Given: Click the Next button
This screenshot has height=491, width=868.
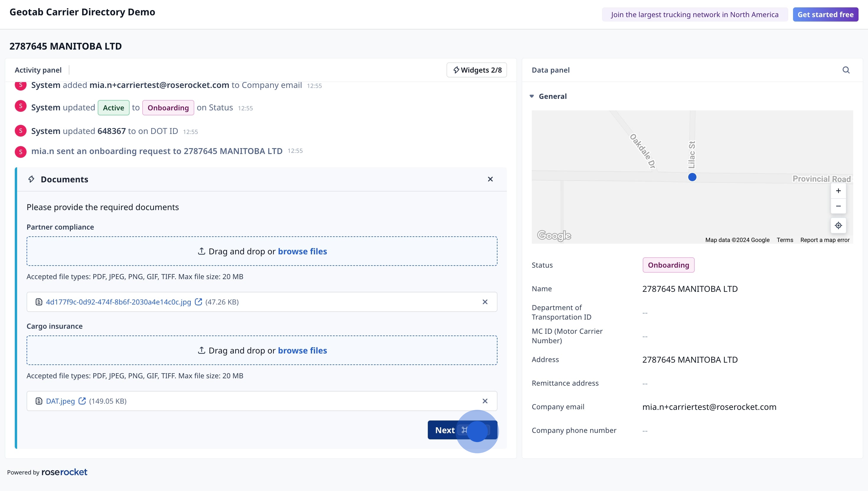Looking at the screenshot, I should (x=462, y=430).
